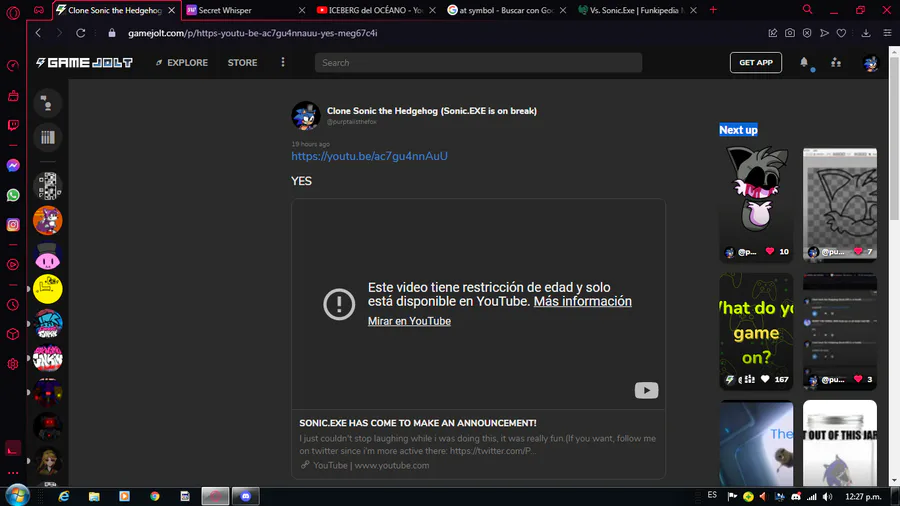This screenshot has width=900, height=506.
Task: Open pink Kirby-hat community icon
Action: point(48,255)
